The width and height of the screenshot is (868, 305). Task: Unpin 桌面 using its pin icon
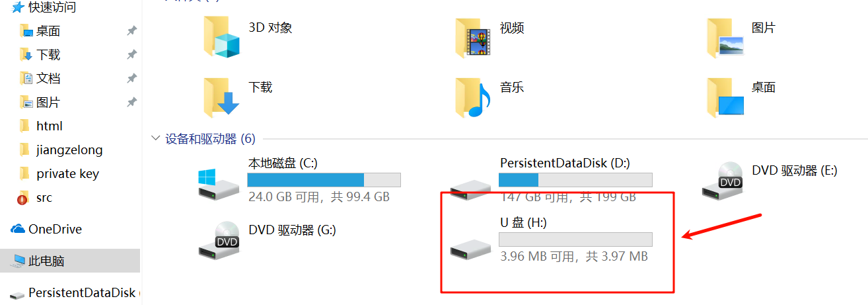pyautogui.click(x=131, y=31)
